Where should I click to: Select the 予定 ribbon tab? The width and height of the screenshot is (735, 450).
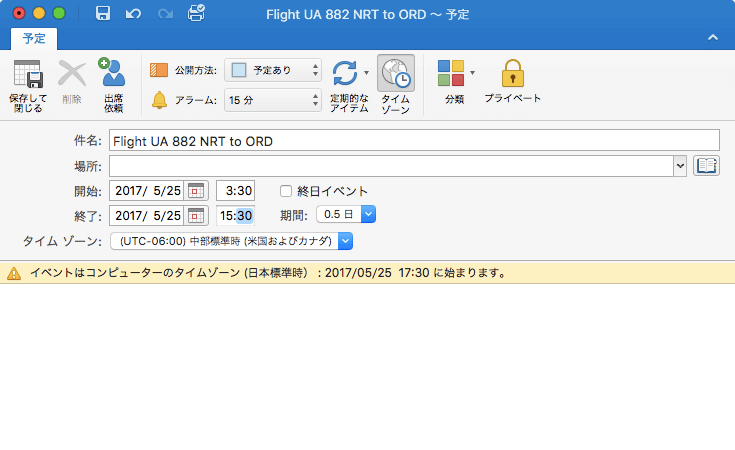click(34, 38)
